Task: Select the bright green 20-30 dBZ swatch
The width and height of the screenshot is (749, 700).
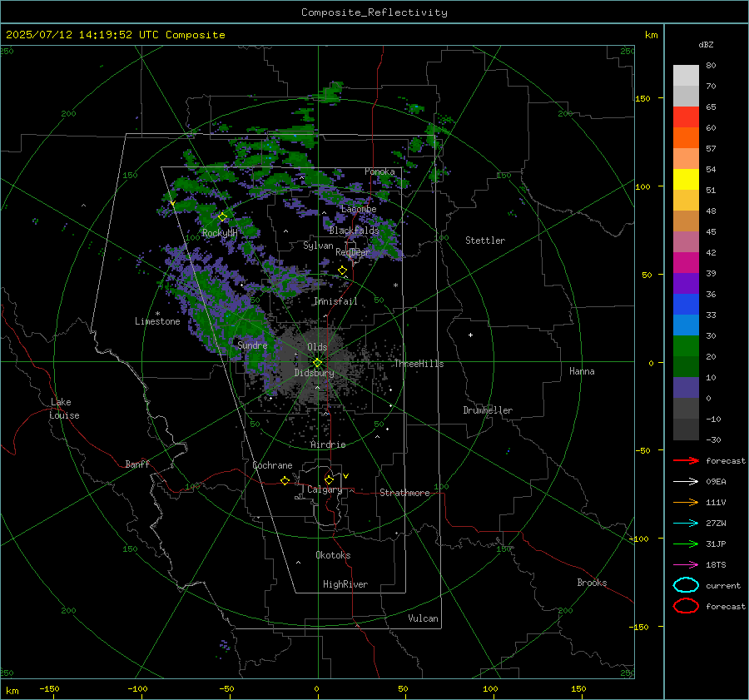Action: point(686,346)
